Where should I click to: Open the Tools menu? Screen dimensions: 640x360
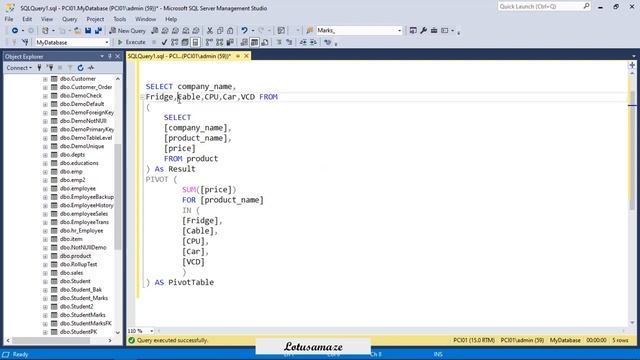pyautogui.click(x=120, y=19)
